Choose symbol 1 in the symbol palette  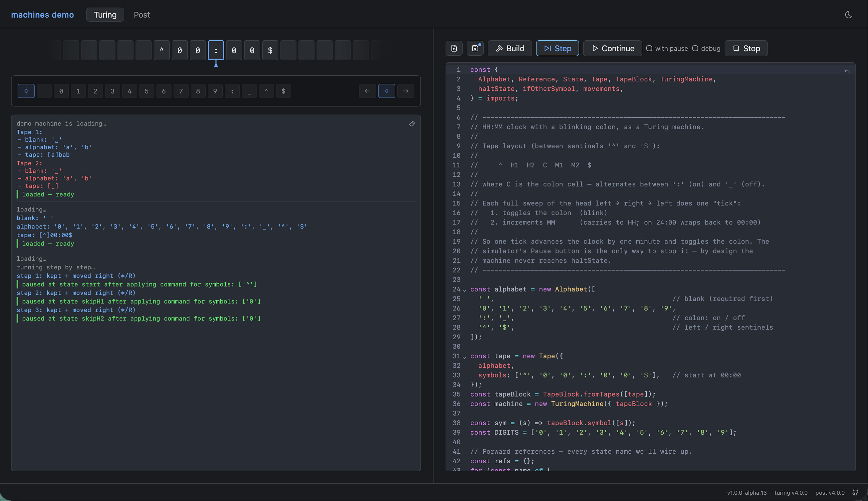point(78,91)
